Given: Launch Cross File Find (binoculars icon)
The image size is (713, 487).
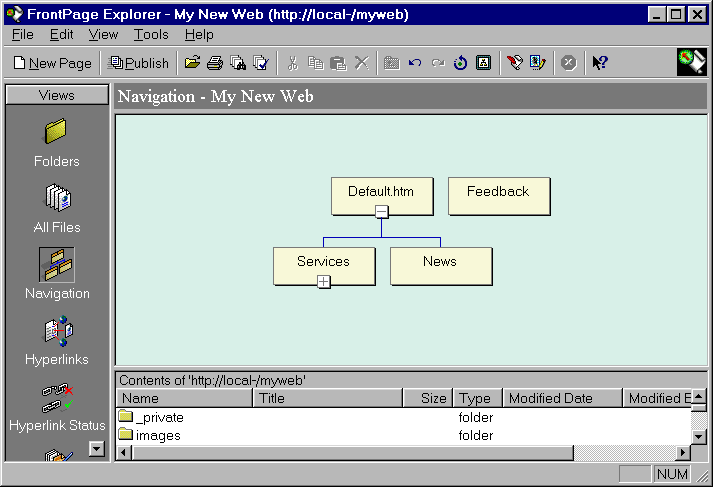Looking at the screenshot, I should click(238, 63).
